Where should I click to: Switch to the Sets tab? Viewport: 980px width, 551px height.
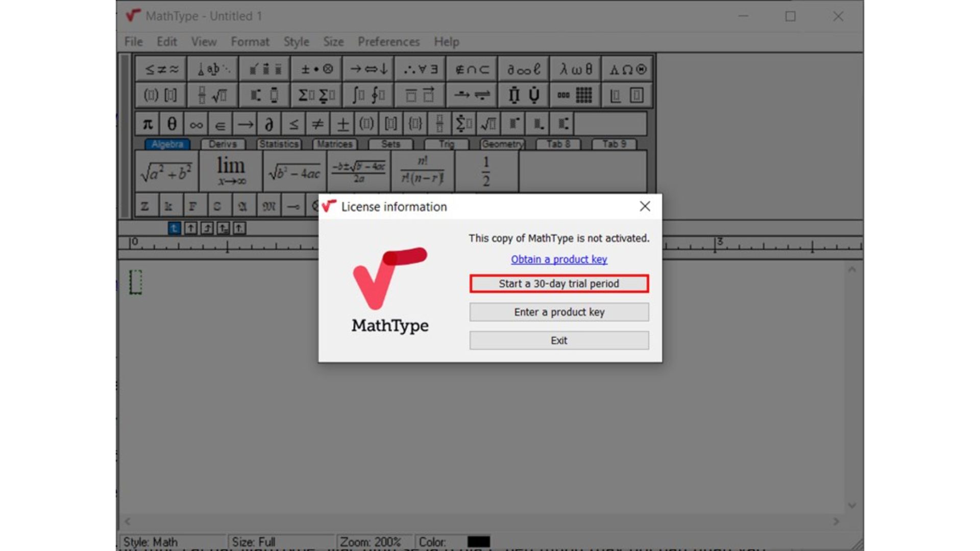point(390,144)
